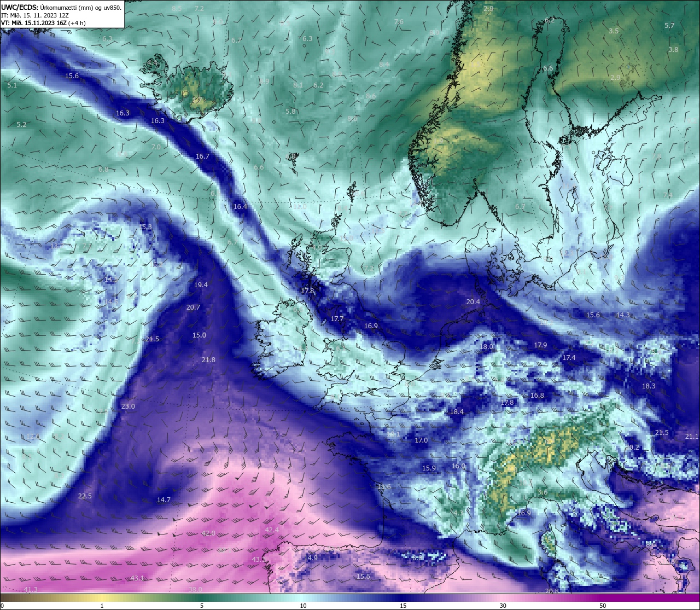Click the map value '15.0'
Screen dimensions: 700x610
199,335
